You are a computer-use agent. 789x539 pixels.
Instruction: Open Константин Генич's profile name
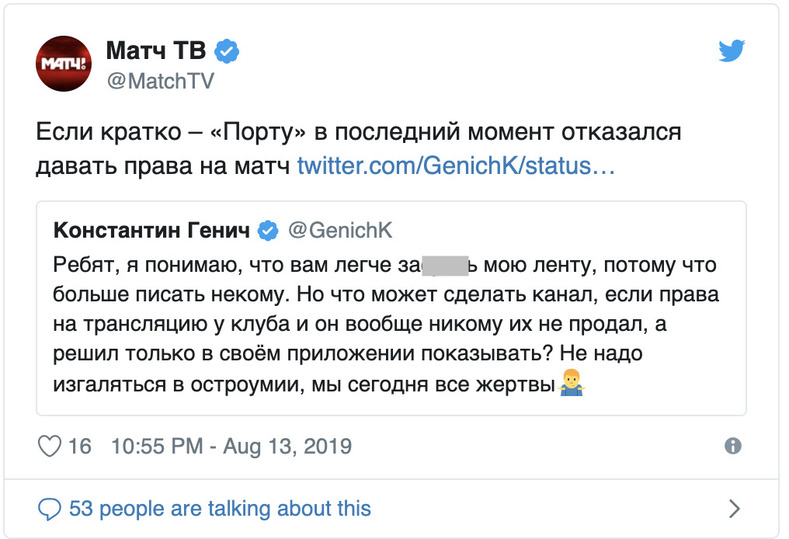(151, 231)
